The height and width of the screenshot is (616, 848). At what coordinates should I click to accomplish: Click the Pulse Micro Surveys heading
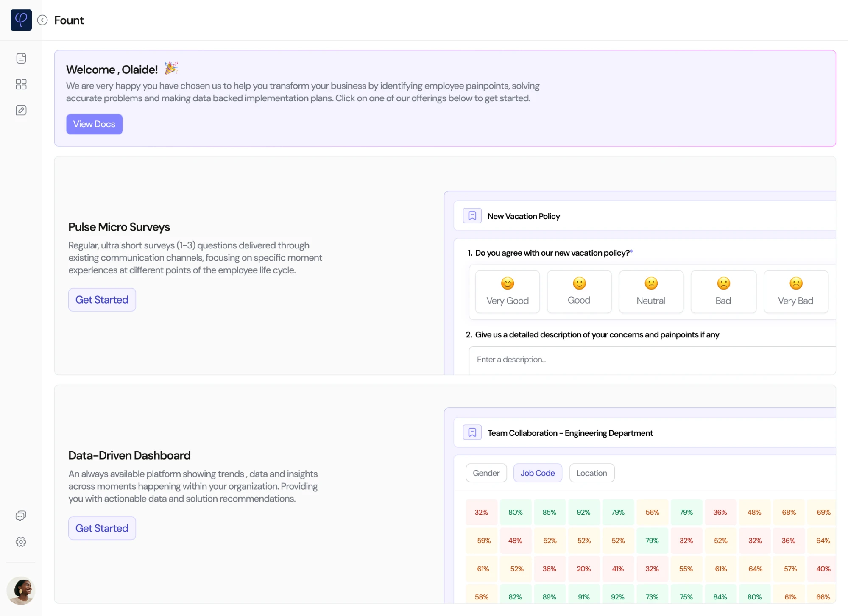(x=119, y=227)
